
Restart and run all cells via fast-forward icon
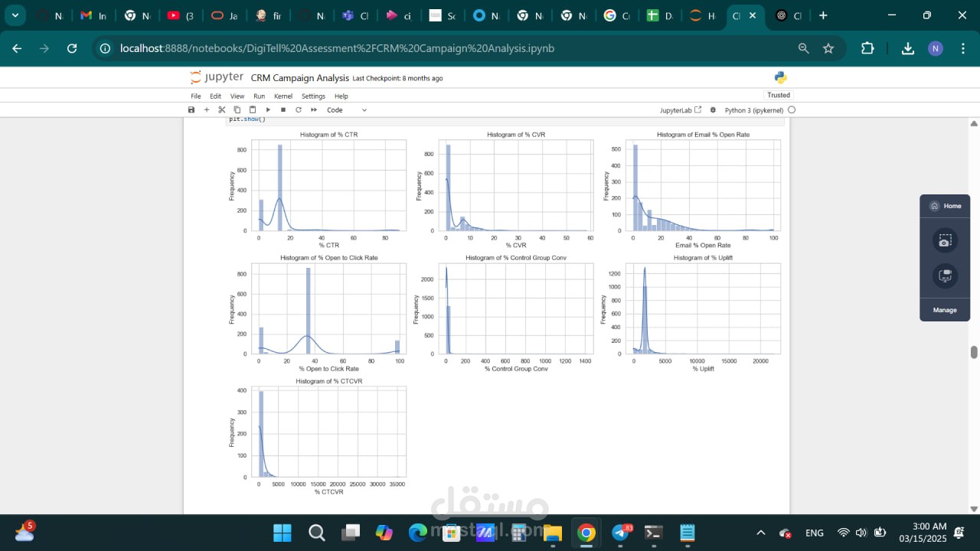pos(314,109)
